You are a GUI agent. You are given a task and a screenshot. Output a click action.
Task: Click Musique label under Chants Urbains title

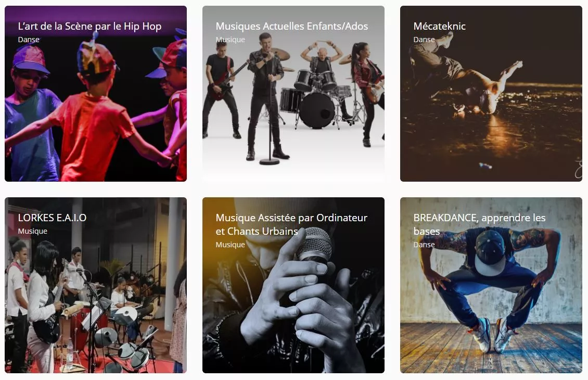pos(230,245)
